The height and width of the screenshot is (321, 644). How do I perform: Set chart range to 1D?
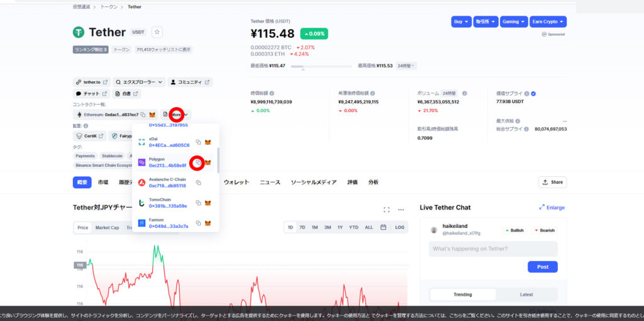click(291, 227)
